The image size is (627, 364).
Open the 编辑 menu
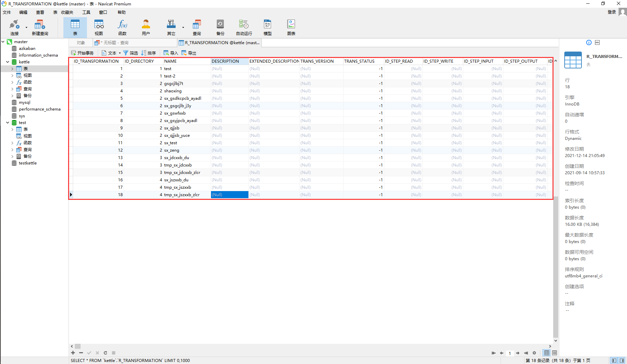23,12
